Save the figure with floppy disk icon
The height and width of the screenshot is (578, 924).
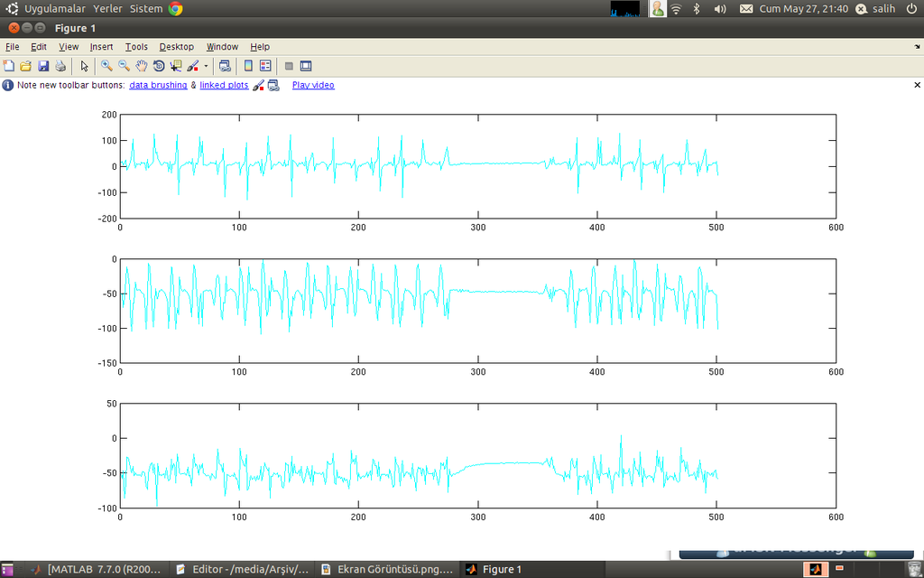[43, 66]
